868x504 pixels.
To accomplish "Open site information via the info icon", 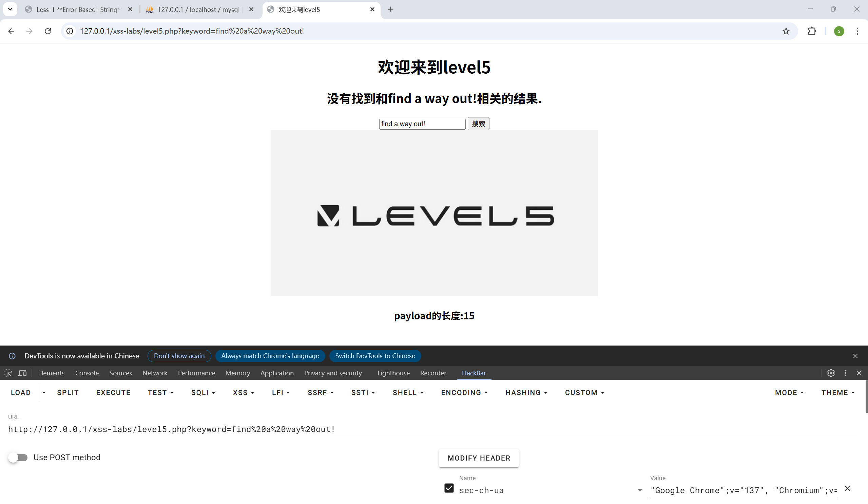I will (70, 31).
